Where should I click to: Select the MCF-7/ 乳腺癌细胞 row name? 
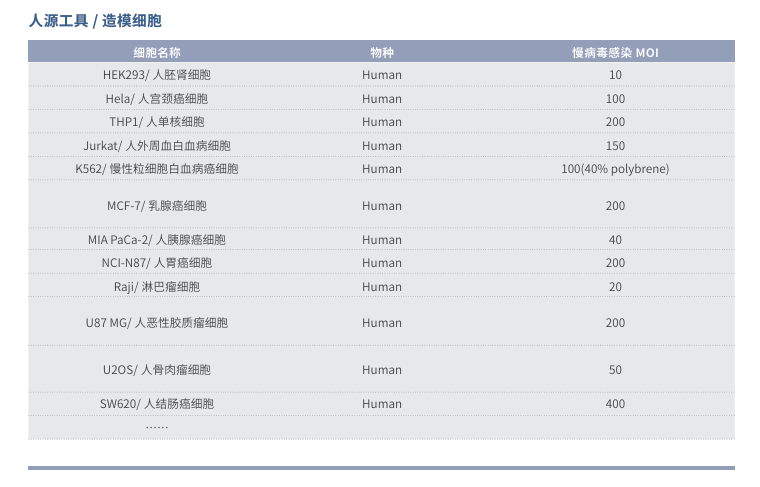(157, 206)
